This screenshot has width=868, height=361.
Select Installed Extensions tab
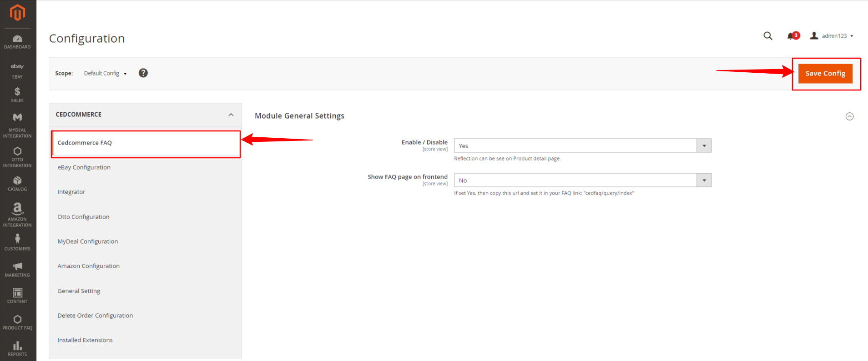145,340
